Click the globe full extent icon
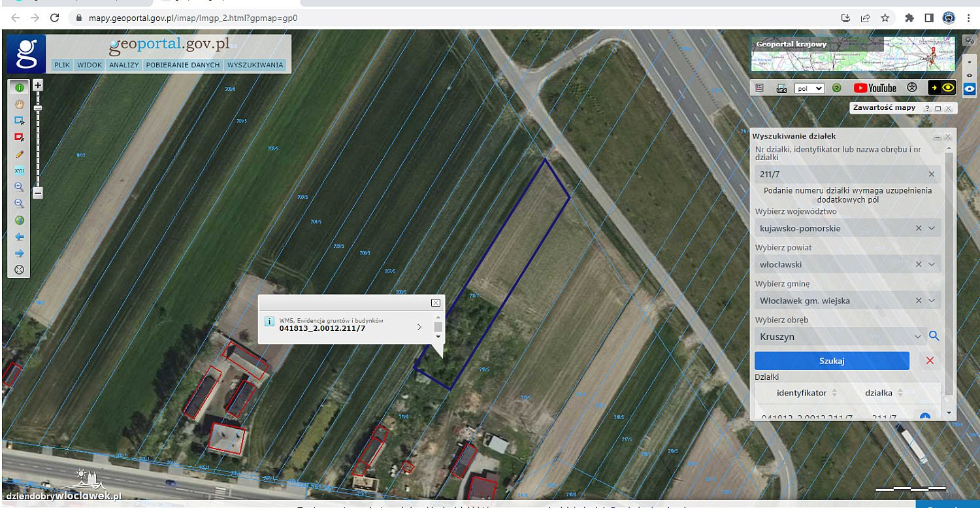The height and width of the screenshot is (508, 980). (20, 220)
